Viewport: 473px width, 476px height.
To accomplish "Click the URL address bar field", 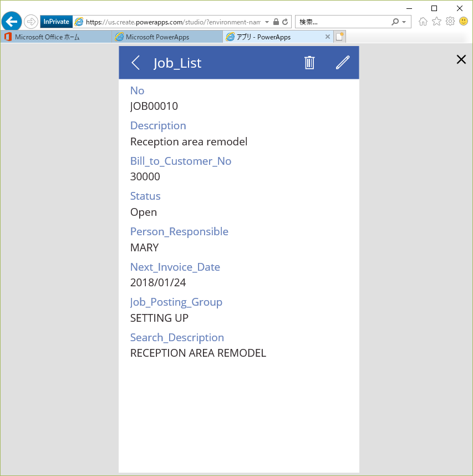I will [173, 22].
